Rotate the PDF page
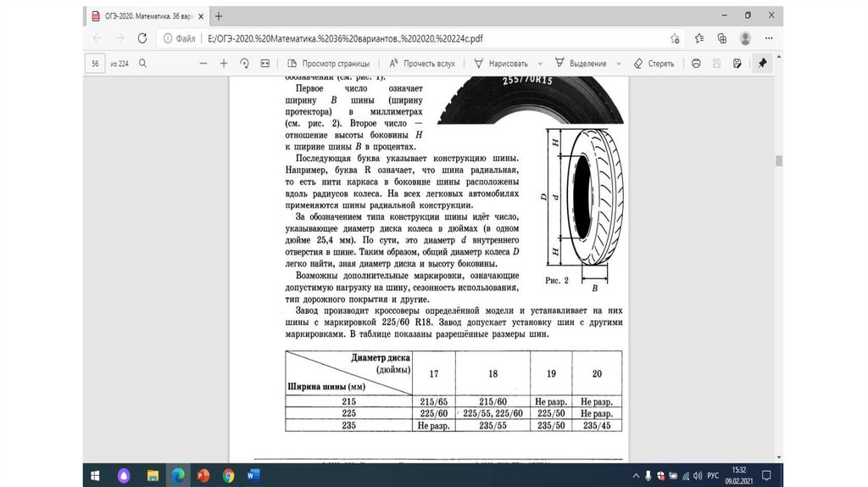Viewport: 868px width, 487px height. (244, 64)
